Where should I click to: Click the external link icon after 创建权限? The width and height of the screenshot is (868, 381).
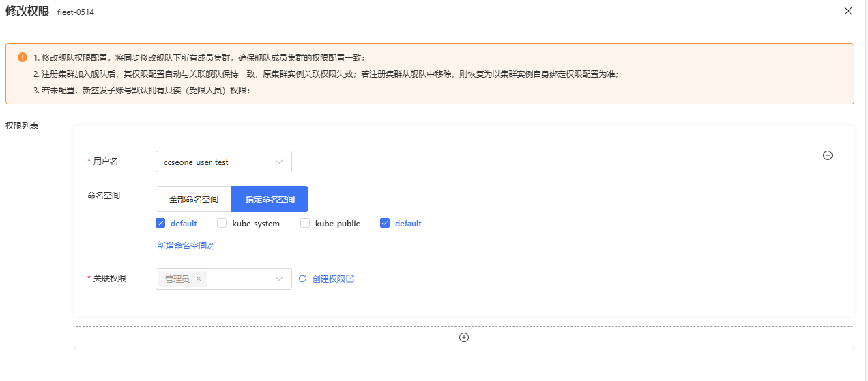pyautogui.click(x=351, y=279)
